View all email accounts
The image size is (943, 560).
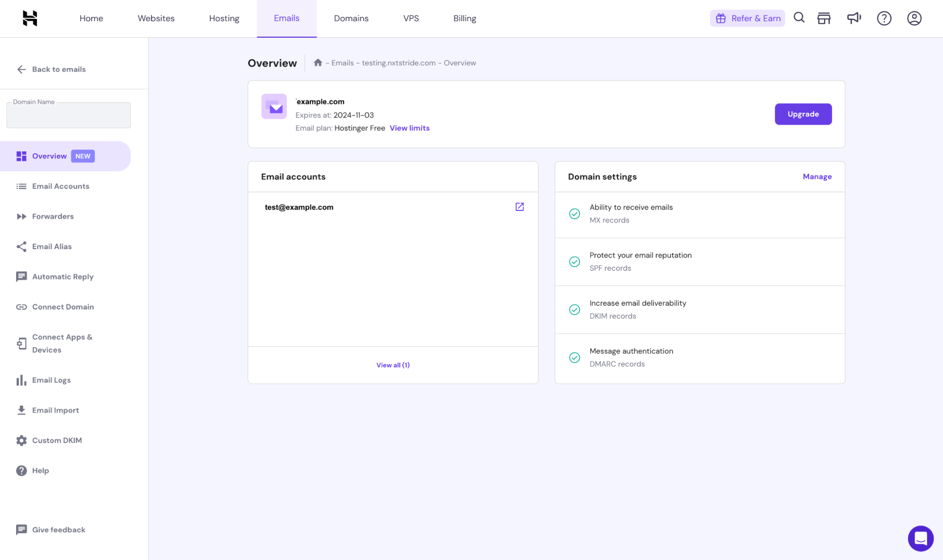click(392, 365)
